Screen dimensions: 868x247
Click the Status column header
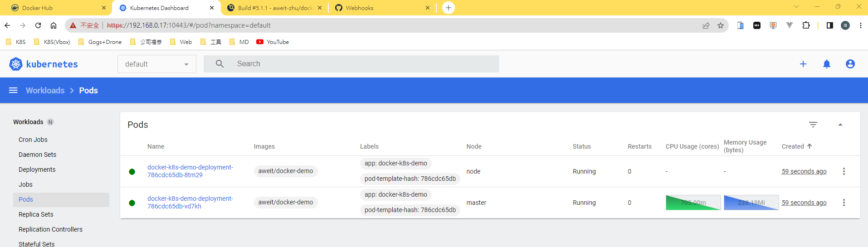click(582, 146)
